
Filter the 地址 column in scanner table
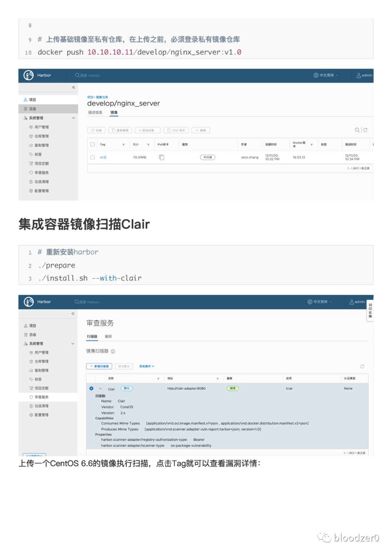pyautogui.click(x=217, y=379)
